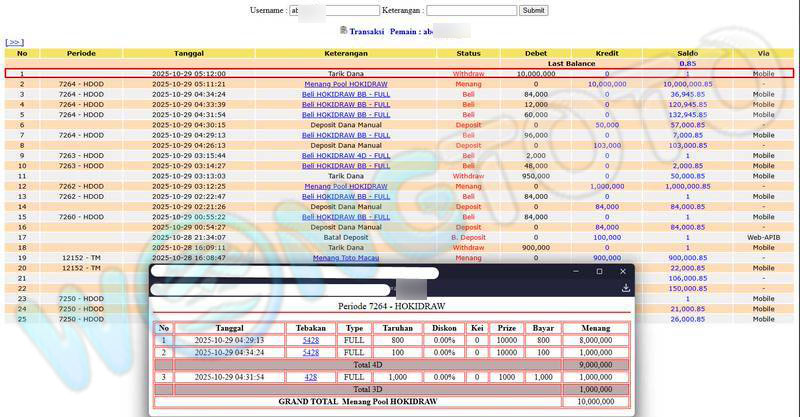Open Menang Pool HOKIDRAW link at 03:12:25

point(345,186)
